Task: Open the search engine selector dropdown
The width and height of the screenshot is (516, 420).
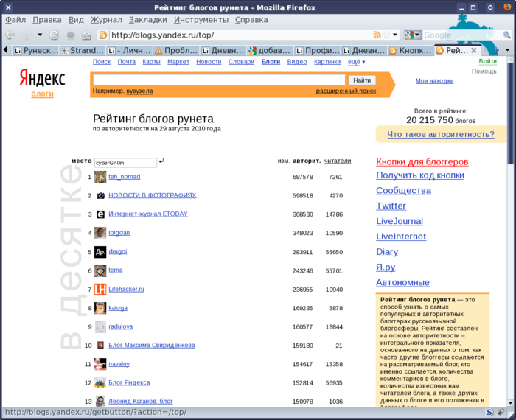Action: click(414, 35)
